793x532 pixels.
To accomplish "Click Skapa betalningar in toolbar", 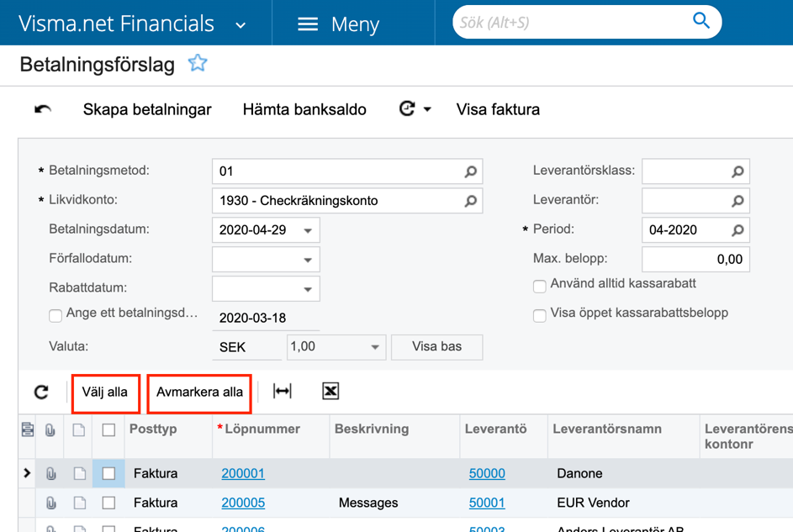I will coord(147,109).
